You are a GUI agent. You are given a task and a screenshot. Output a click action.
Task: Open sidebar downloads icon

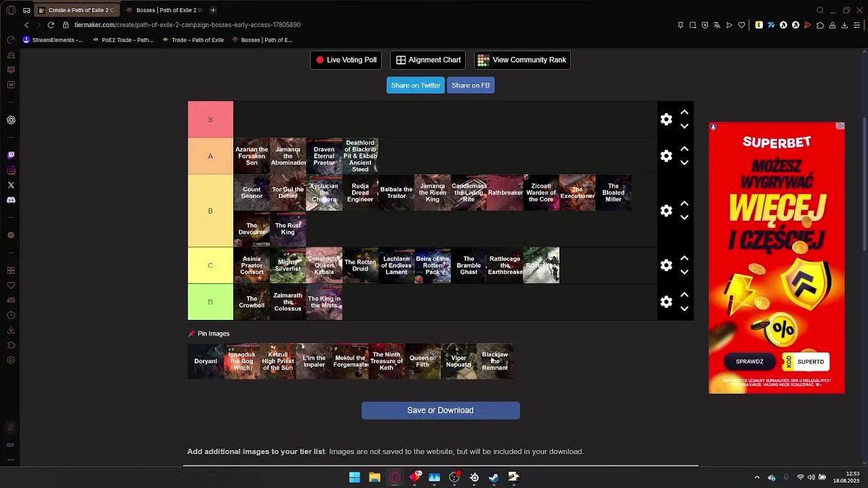(11, 330)
